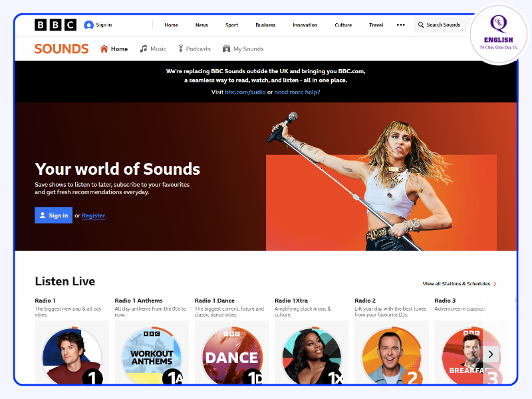Play the Radio 1 Dance station thumbnail
The width and height of the screenshot is (532, 399).
(231, 356)
